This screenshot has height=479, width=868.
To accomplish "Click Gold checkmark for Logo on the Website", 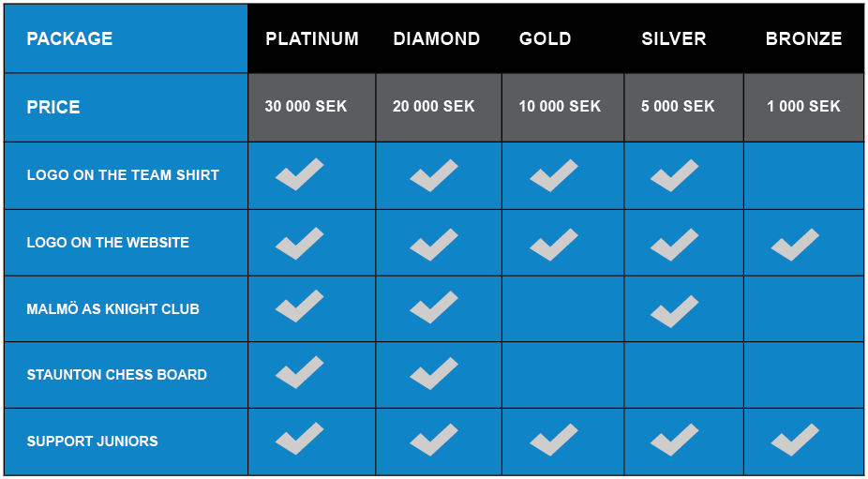I will point(554,245).
